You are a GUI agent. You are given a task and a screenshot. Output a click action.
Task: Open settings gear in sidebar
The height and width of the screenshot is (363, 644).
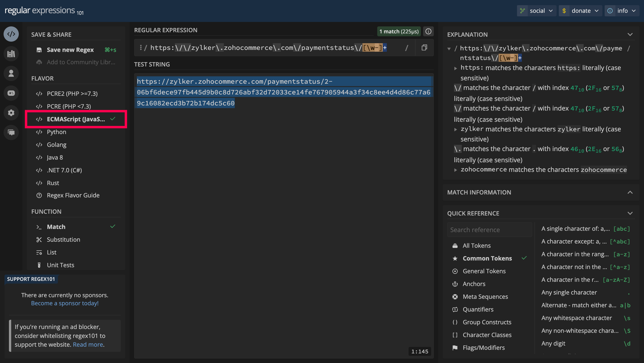click(x=11, y=113)
